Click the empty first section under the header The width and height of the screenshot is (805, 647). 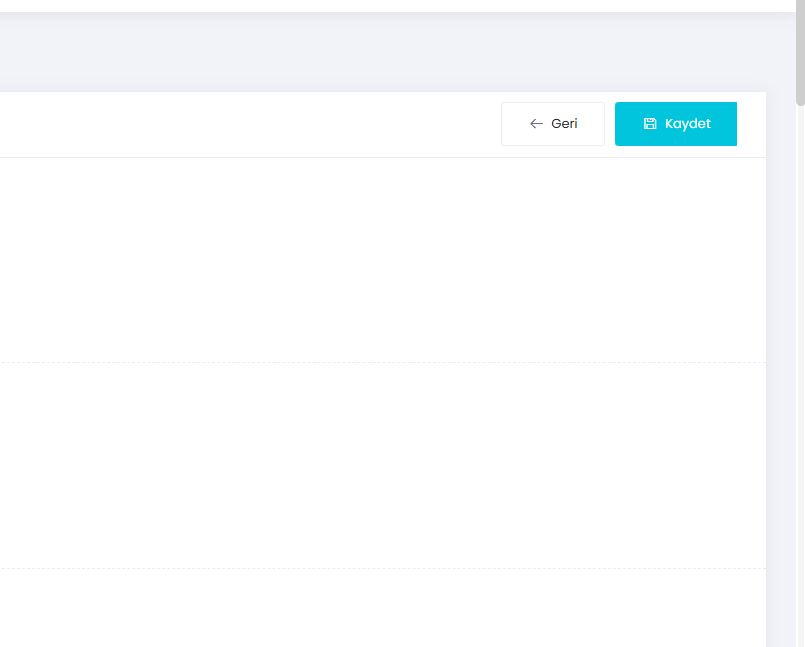coord(380,260)
